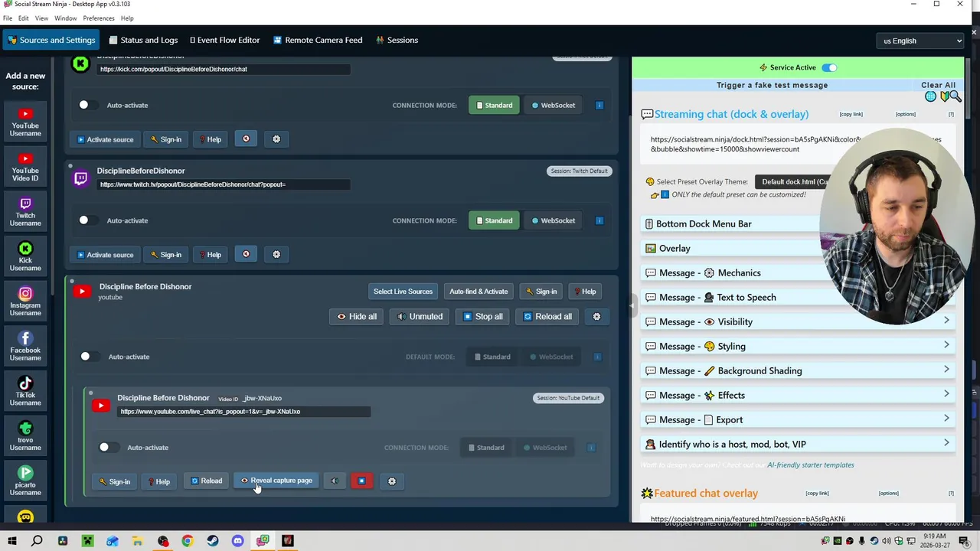
Task: Switch to Event Flow Editor tab
Action: coord(225,41)
